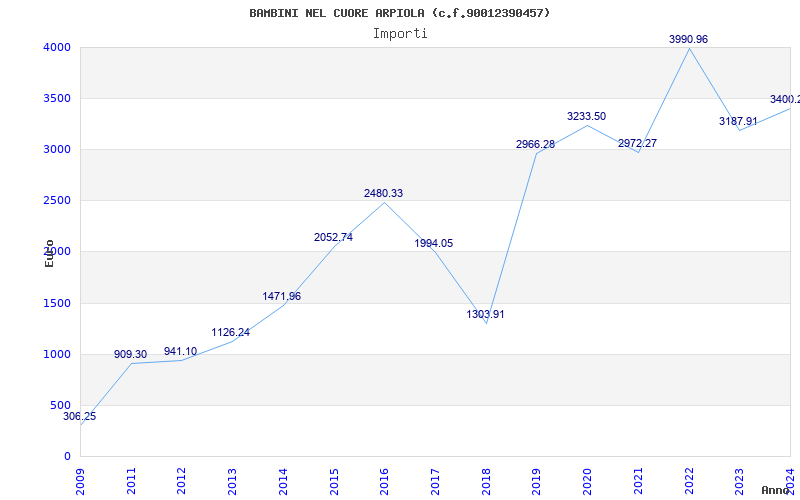This screenshot has width=800, height=500.
Task: Select the 909.30 data label
Action: pyautogui.click(x=131, y=354)
